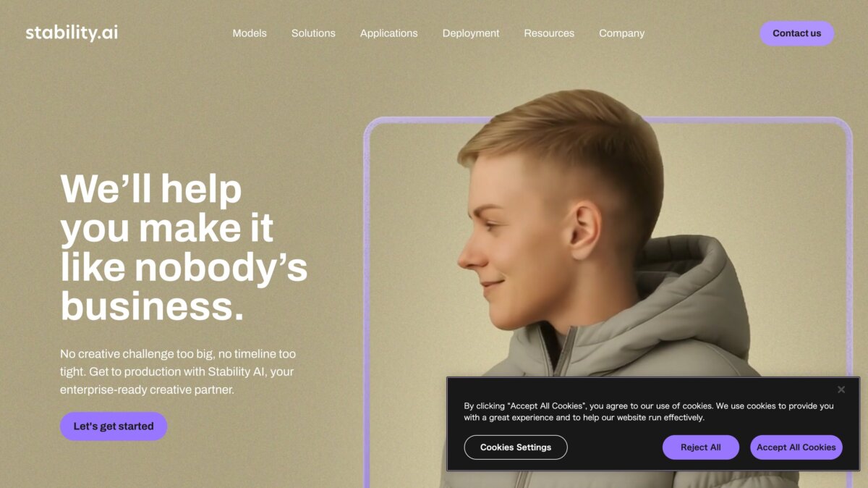Choose Accept All Cookies
Viewport: 868px width, 488px height.
click(796, 447)
